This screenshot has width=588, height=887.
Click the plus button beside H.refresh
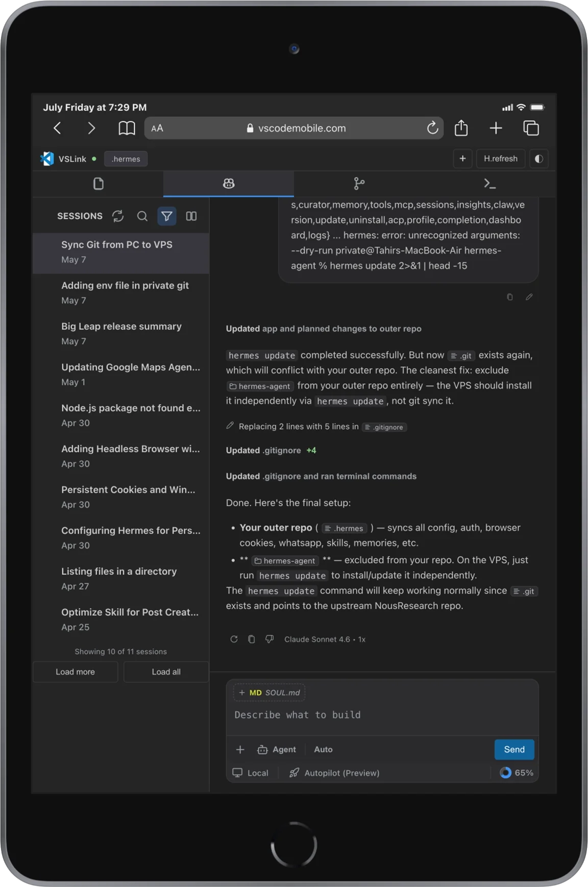pyautogui.click(x=462, y=159)
